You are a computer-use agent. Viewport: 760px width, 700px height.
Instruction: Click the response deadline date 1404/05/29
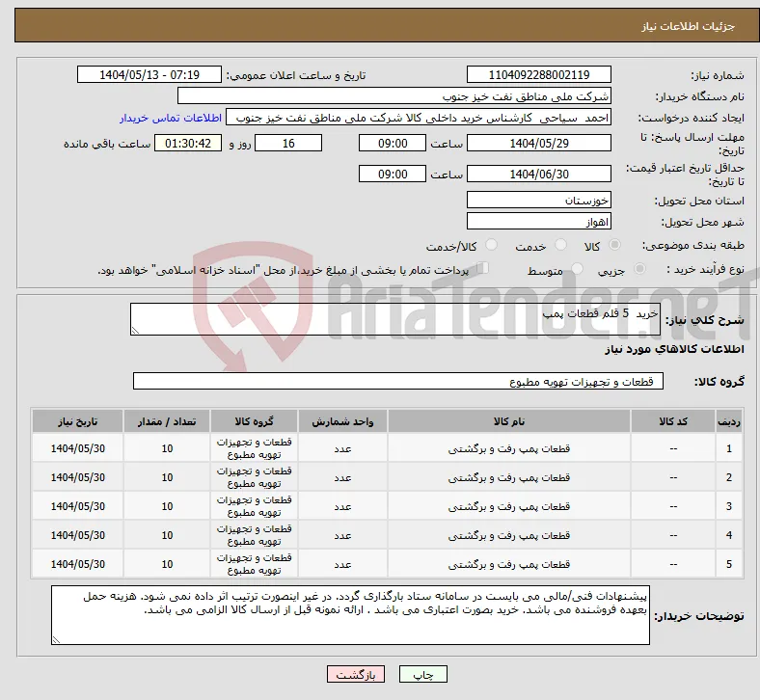coord(538,143)
